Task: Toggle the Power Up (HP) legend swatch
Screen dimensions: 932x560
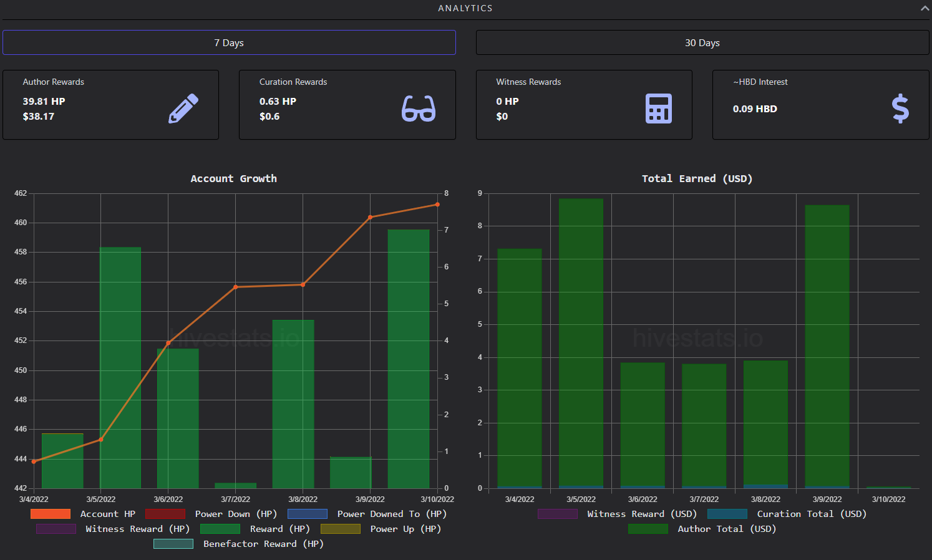Action: [341, 529]
